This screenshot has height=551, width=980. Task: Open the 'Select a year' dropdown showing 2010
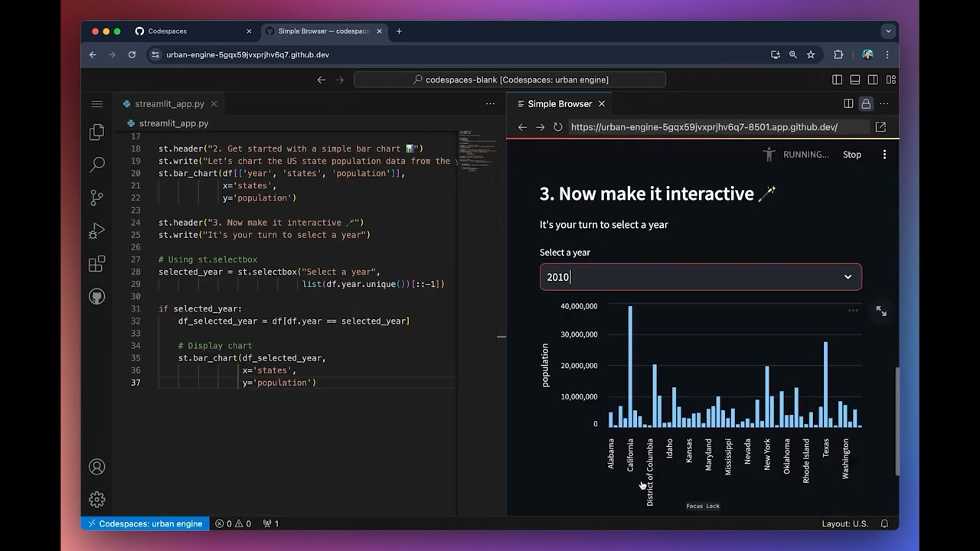(700, 277)
